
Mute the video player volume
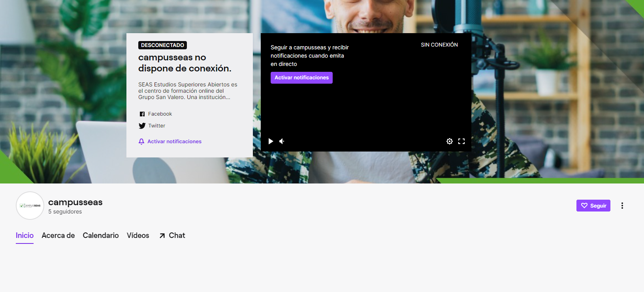pos(282,141)
